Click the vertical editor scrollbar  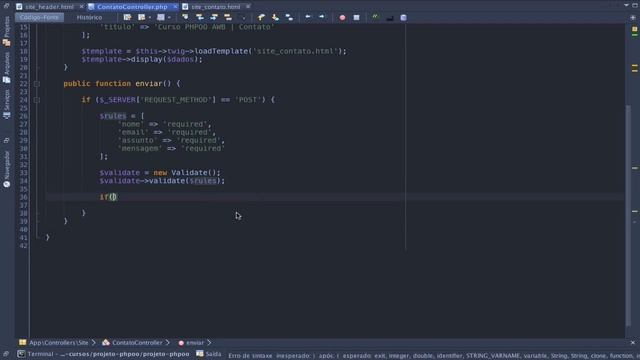pyautogui.click(x=628, y=215)
